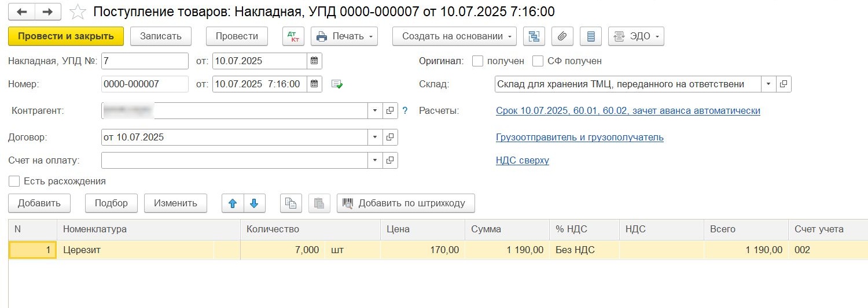
Task: Open the list/report icon next to the paperclip
Action: click(x=591, y=36)
